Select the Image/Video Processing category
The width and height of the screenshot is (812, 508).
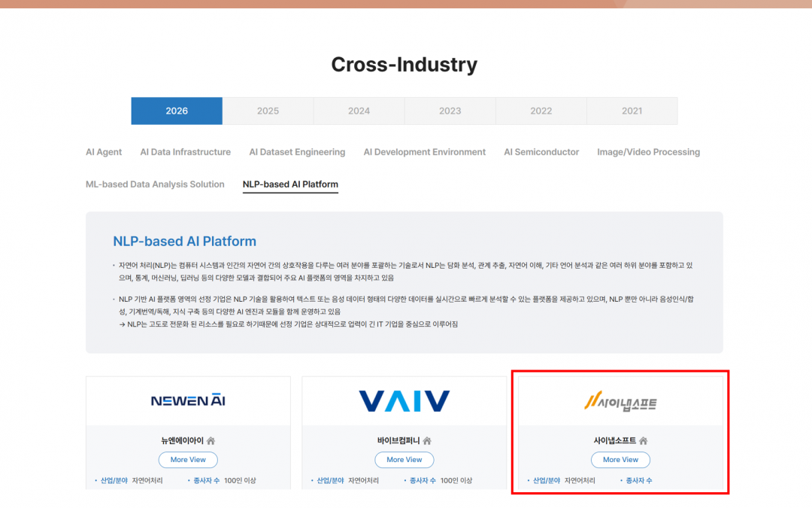648,152
